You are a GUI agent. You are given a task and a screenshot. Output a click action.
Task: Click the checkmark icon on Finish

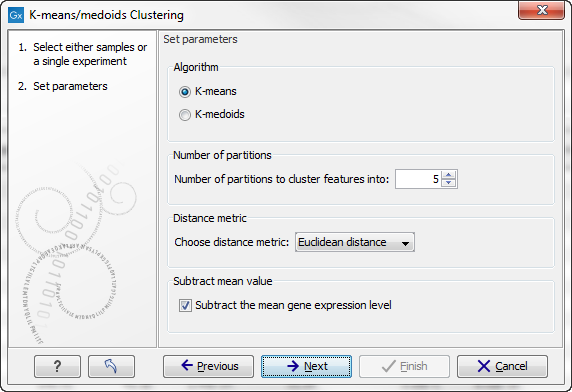[389, 366]
